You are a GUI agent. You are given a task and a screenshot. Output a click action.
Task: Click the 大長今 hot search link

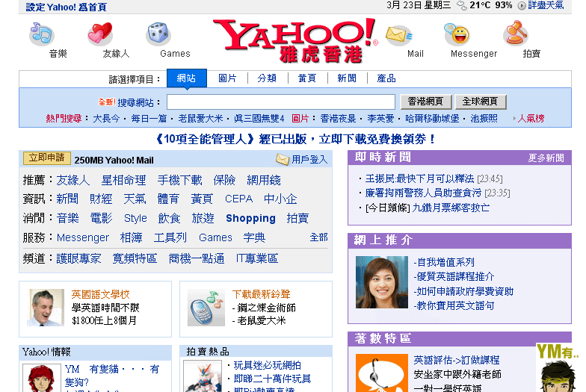tap(106, 119)
